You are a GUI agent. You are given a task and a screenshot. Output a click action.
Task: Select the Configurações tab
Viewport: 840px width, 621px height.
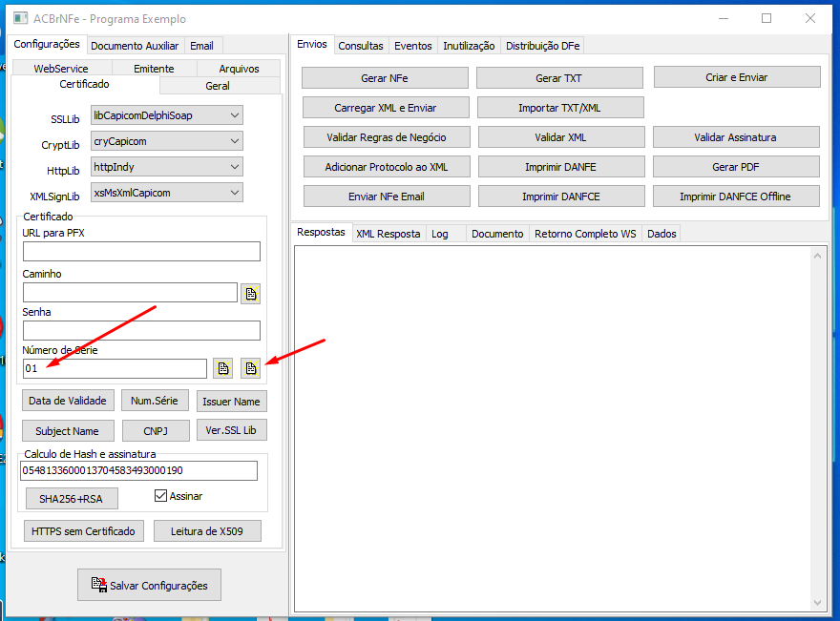click(47, 45)
